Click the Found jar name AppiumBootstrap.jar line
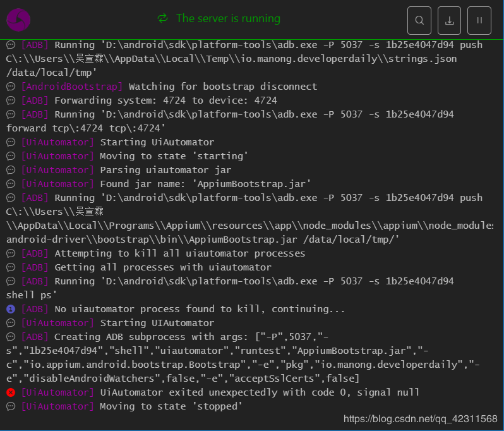Screen dimensions: 504x431 [205, 184]
